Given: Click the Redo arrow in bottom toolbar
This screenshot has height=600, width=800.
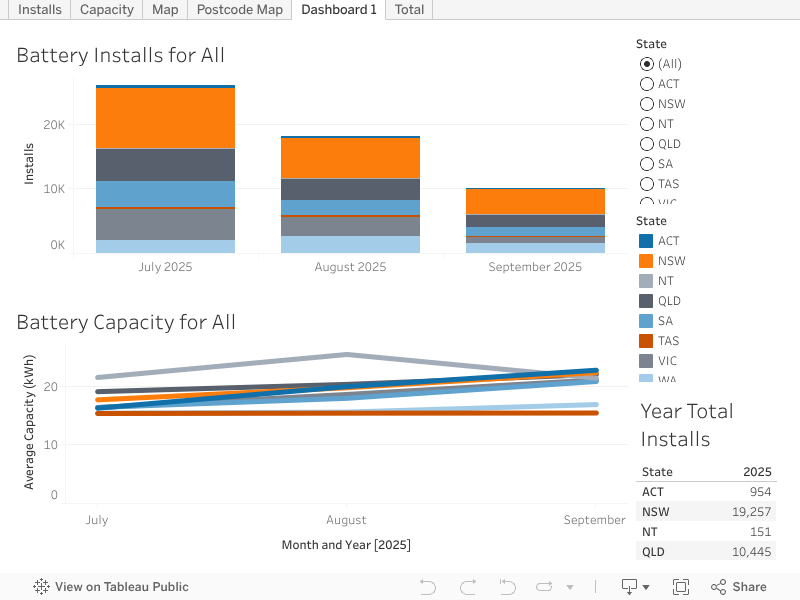Looking at the screenshot, I should (467, 587).
